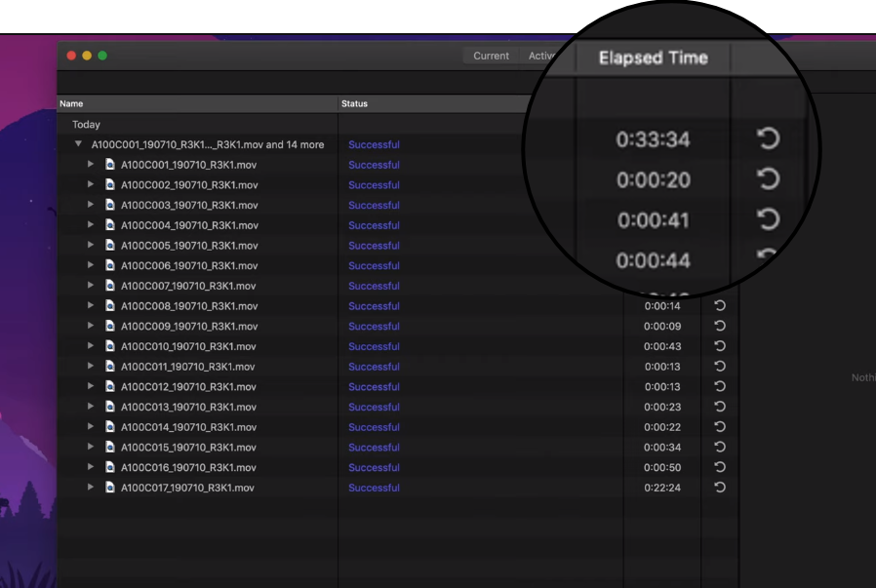Retry transfer of A100C010_190710_R3K1.mov
The height and width of the screenshot is (588, 876).
(719, 346)
